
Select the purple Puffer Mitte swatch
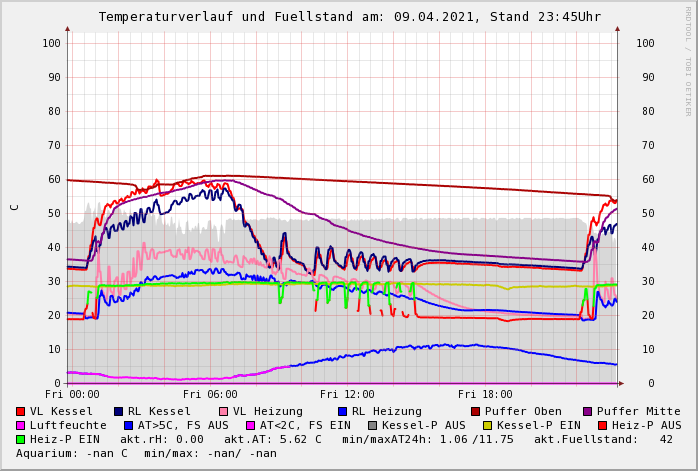click(x=587, y=411)
